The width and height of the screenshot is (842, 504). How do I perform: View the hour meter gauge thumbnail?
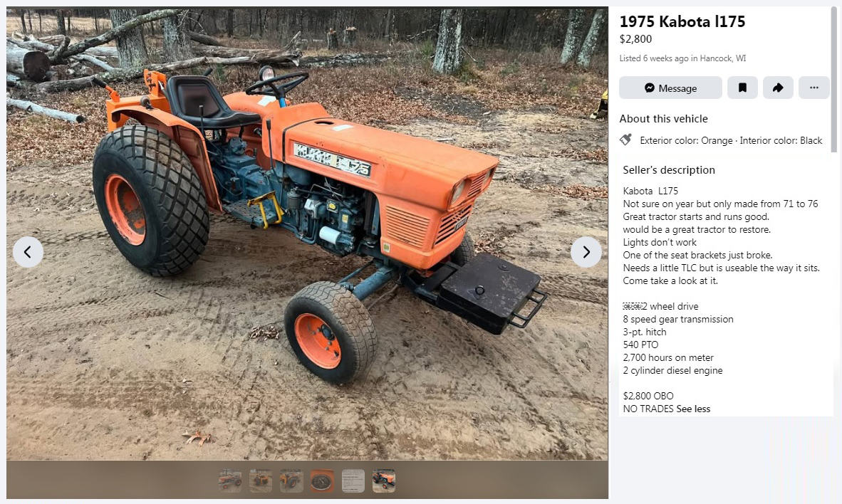click(x=322, y=481)
